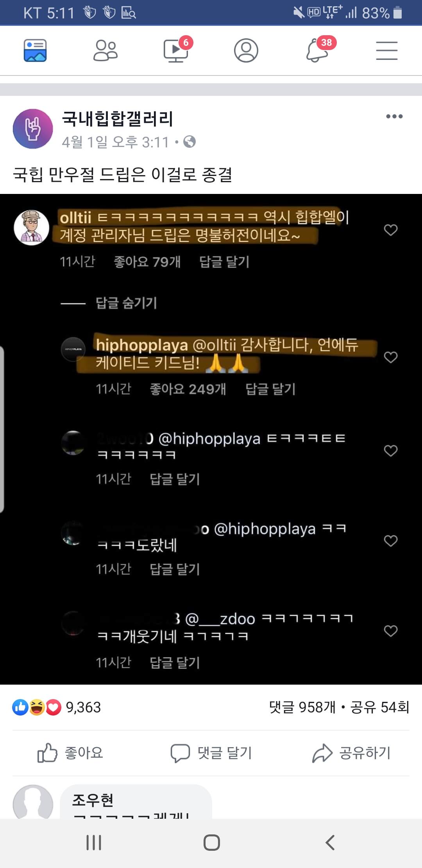Like the post with the 좋아요 button

coord(70,753)
